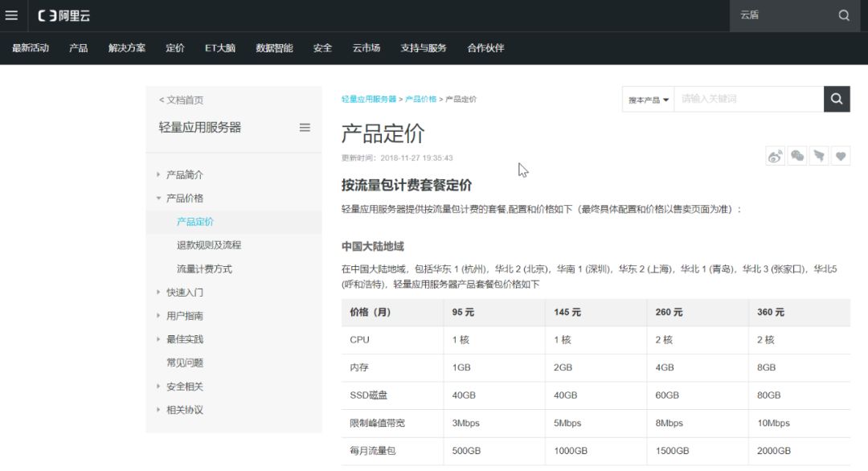The height and width of the screenshot is (471, 868).
Task: Click the dark document search button
Action: click(x=836, y=99)
